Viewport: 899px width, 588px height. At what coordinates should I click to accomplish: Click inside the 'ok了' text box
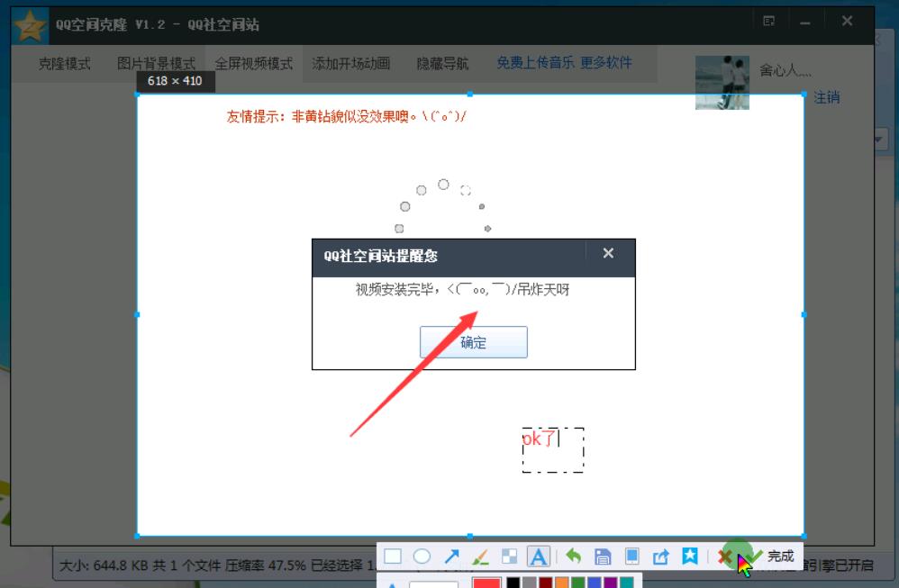[x=553, y=450]
